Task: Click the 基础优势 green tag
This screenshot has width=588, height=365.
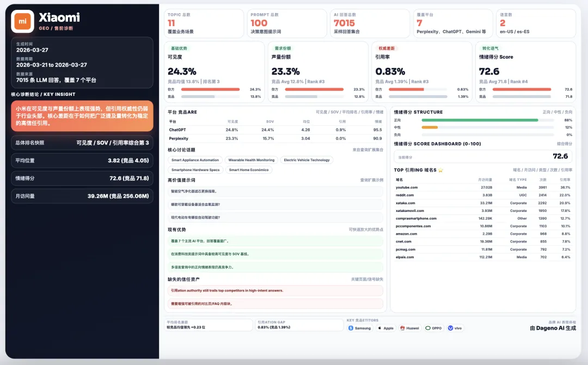Action: click(x=179, y=48)
